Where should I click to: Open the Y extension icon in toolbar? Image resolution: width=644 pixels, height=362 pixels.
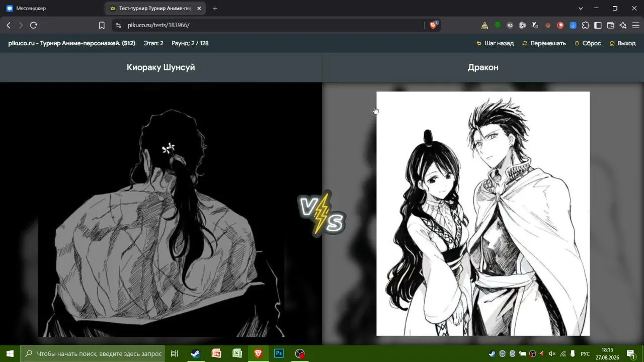(535, 25)
